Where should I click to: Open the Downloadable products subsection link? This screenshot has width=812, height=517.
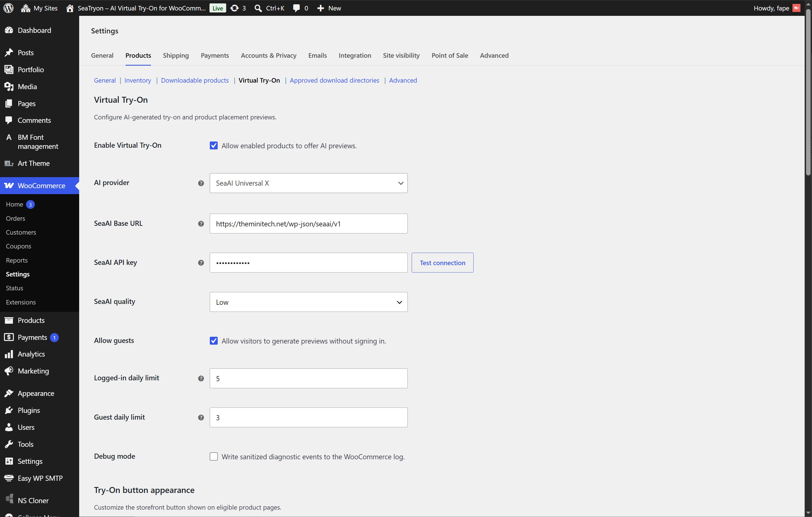tap(195, 80)
